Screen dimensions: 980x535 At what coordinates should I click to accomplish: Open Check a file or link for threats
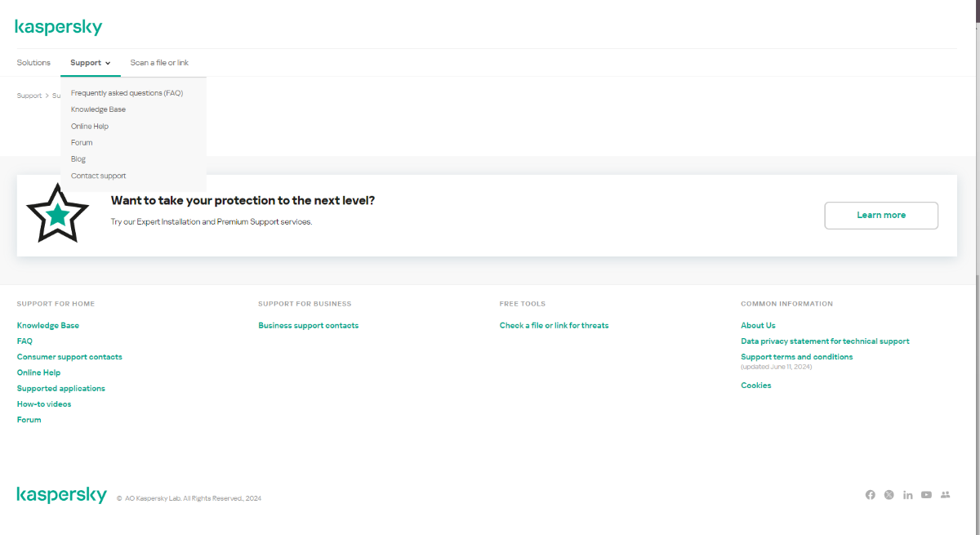[x=554, y=325]
